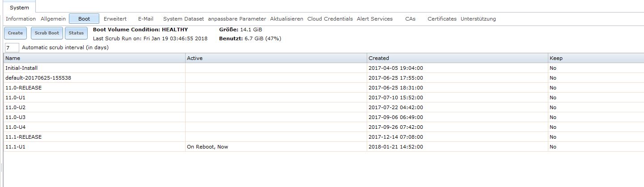Select the System Dataset tab
Screen dimensions: 644x187
click(183, 19)
